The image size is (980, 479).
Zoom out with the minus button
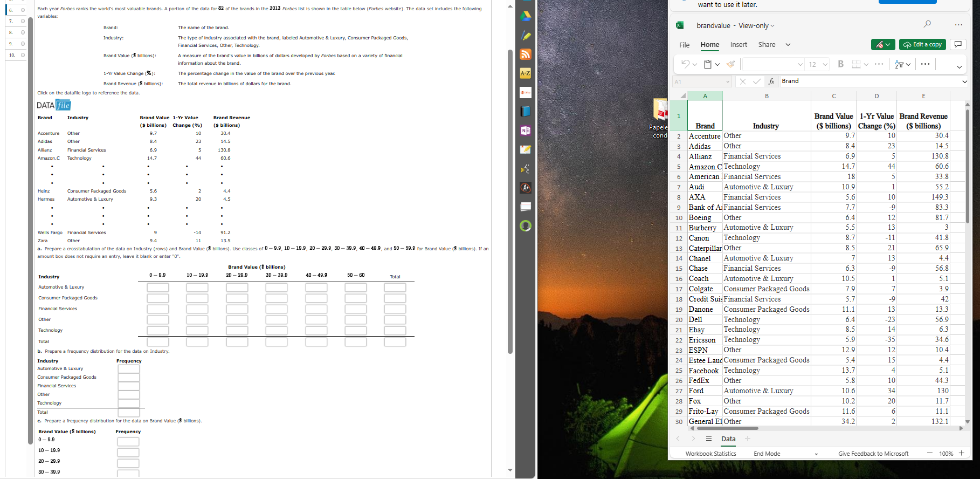tap(930, 453)
